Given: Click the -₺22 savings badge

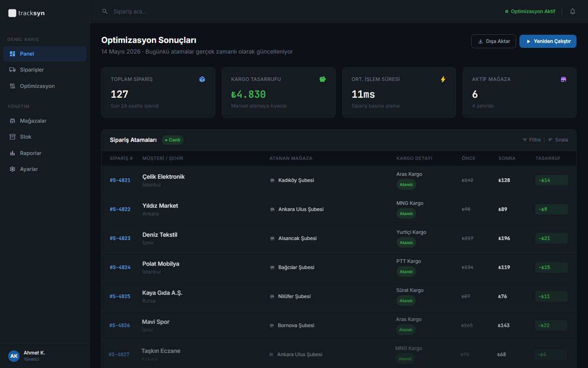Looking at the screenshot, I should (551, 325).
